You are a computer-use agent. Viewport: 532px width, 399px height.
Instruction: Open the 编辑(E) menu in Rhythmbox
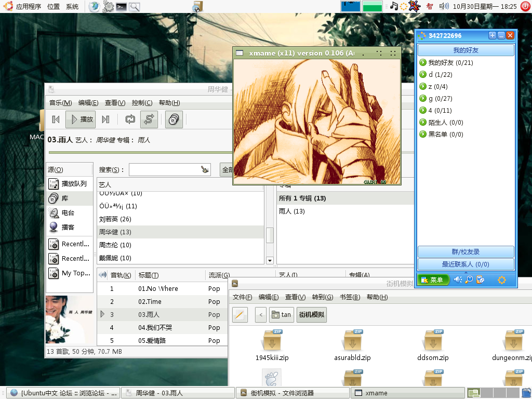(x=88, y=103)
